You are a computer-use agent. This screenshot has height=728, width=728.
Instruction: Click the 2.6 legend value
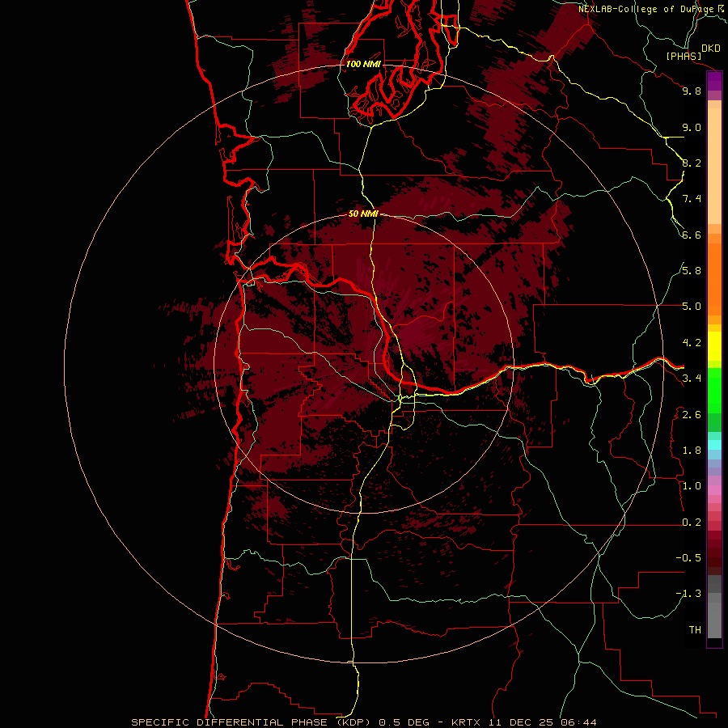pos(692,415)
